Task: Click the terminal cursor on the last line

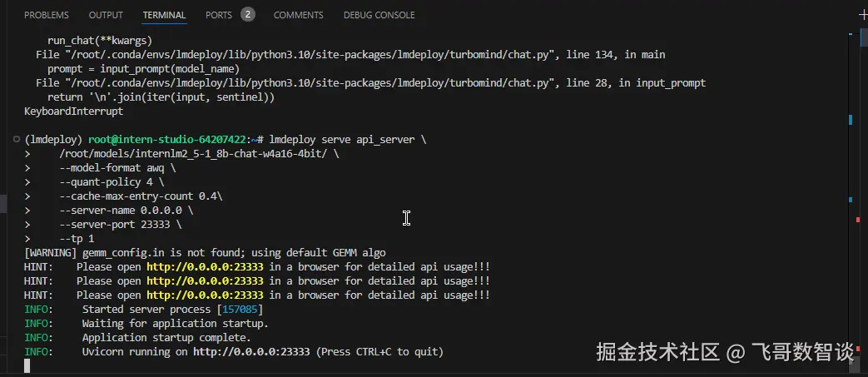Action: (27, 366)
